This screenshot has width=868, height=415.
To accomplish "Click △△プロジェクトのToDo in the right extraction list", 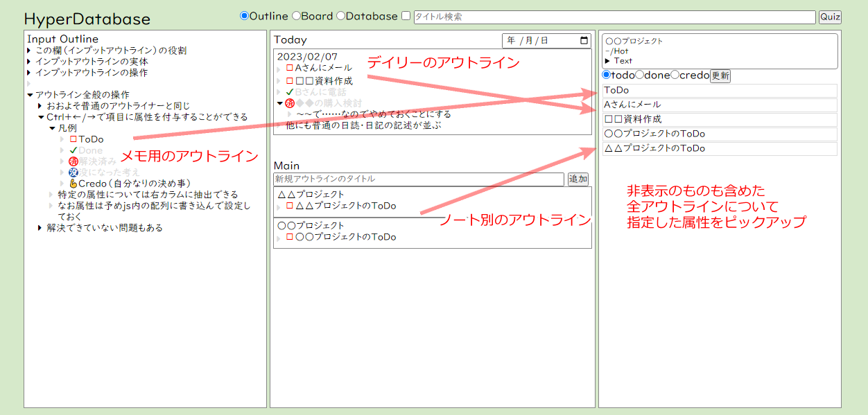I will (720, 148).
